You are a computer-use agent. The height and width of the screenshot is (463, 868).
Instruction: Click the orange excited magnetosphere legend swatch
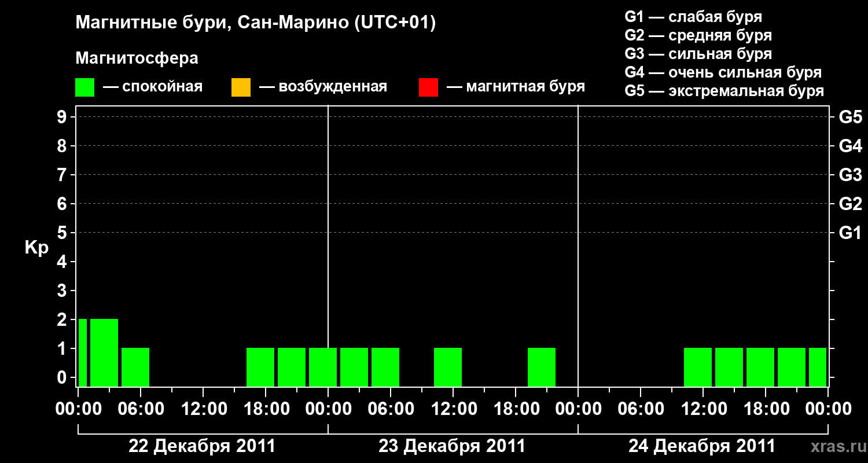241,87
